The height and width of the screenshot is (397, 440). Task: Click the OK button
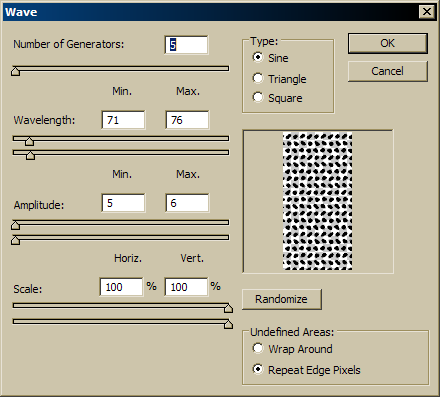click(388, 43)
